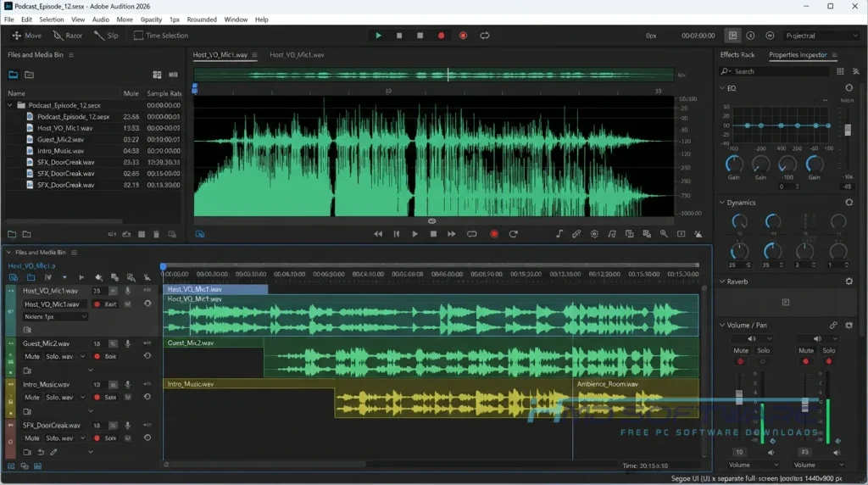The width and height of the screenshot is (868, 485).
Task: Open the Audio menu
Action: pyautogui.click(x=100, y=20)
